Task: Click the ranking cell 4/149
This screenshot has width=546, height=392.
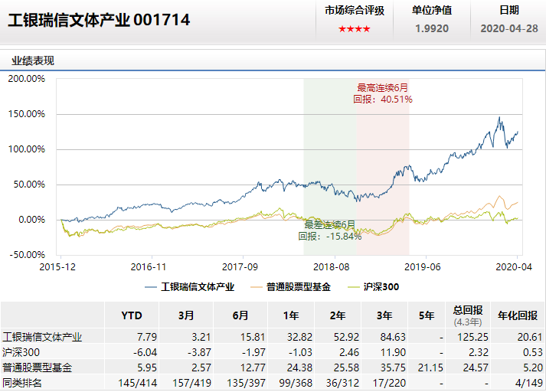Action: point(529,383)
